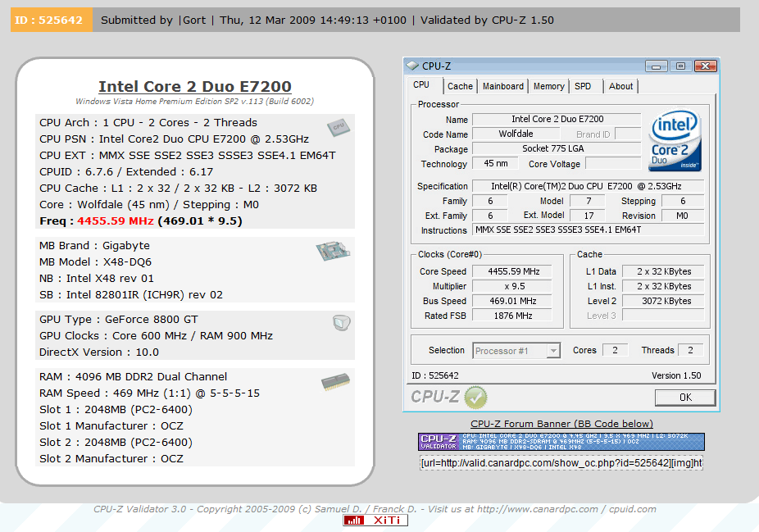Click the XiTi stats badge in footer
Image resolution: width=759 pixels, height=532 pixels.
click(x=375, y=521)
